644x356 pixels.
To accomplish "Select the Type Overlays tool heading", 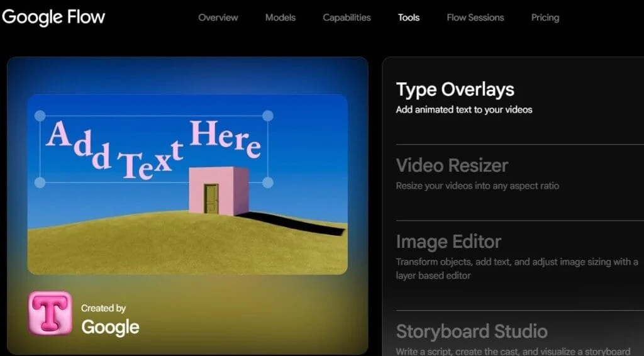I will pyautogui.click(x=455, y=89).
